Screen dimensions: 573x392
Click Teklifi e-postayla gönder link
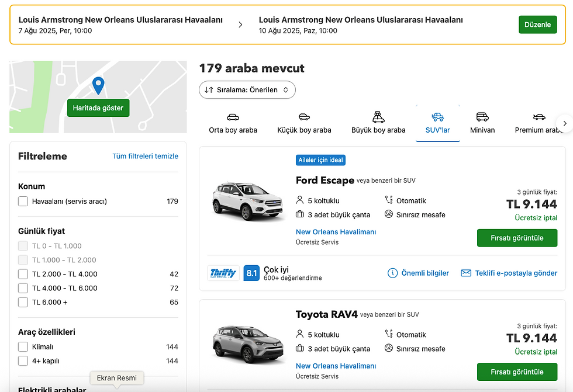point(516,273)
